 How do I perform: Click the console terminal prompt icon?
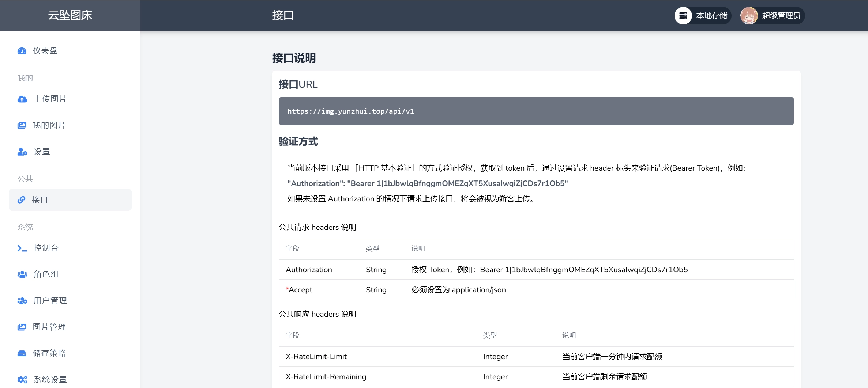click(22, 248)
